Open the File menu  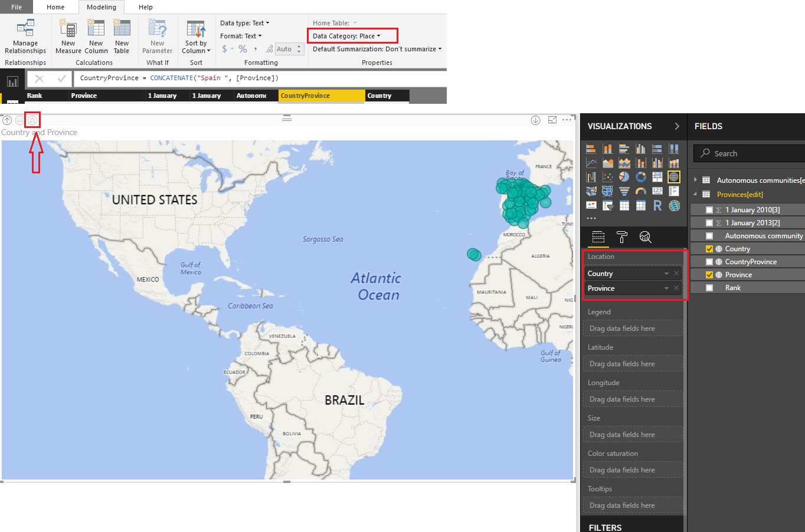tap(17, 7)
